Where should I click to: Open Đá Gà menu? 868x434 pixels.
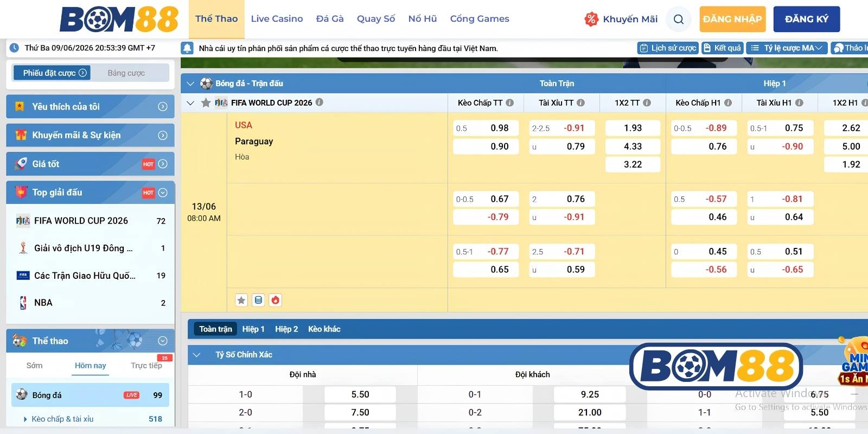(330, 19)
